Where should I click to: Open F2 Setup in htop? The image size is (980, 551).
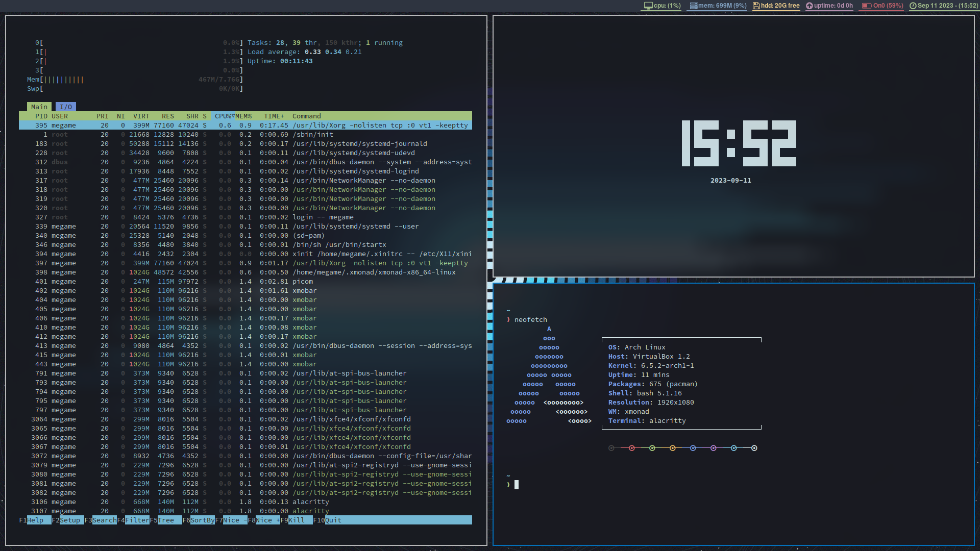tap(70, 520)
